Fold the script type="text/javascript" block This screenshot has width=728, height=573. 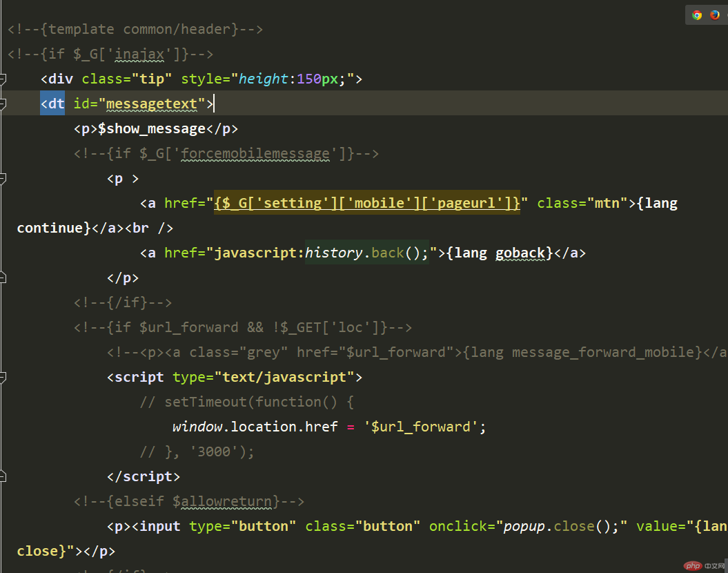(x=2, y=378)
